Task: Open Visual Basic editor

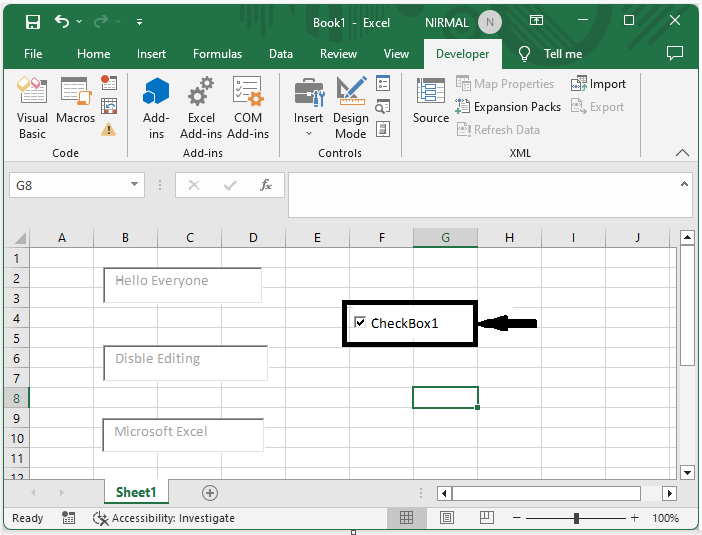Action: 32,108
